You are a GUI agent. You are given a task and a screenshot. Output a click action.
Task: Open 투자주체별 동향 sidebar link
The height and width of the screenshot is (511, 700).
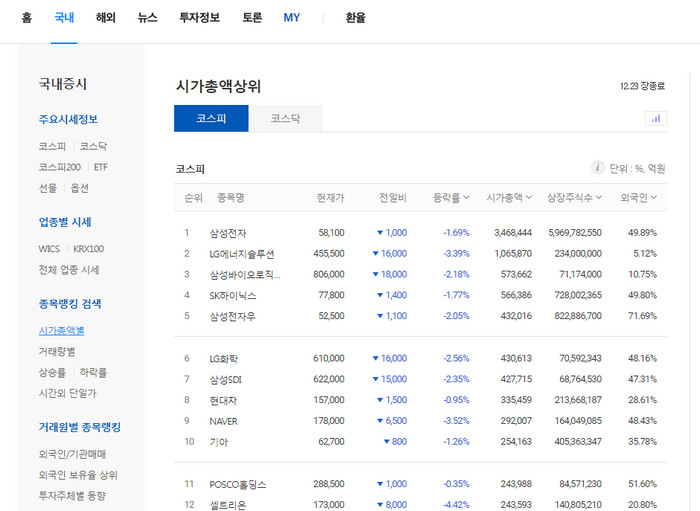pos(72,496)
